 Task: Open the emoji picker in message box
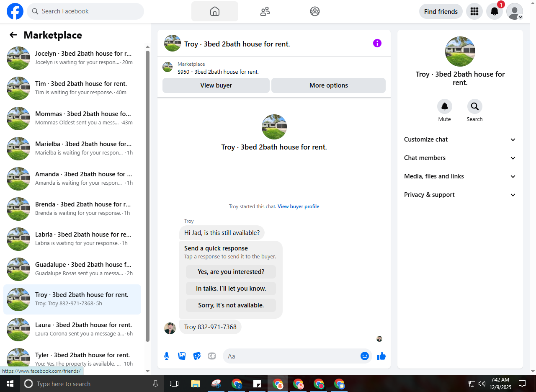click(365, 356)
